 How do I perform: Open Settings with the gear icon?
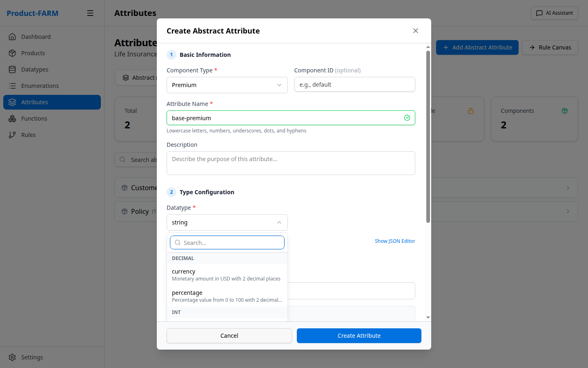click(x=12, y=357)
